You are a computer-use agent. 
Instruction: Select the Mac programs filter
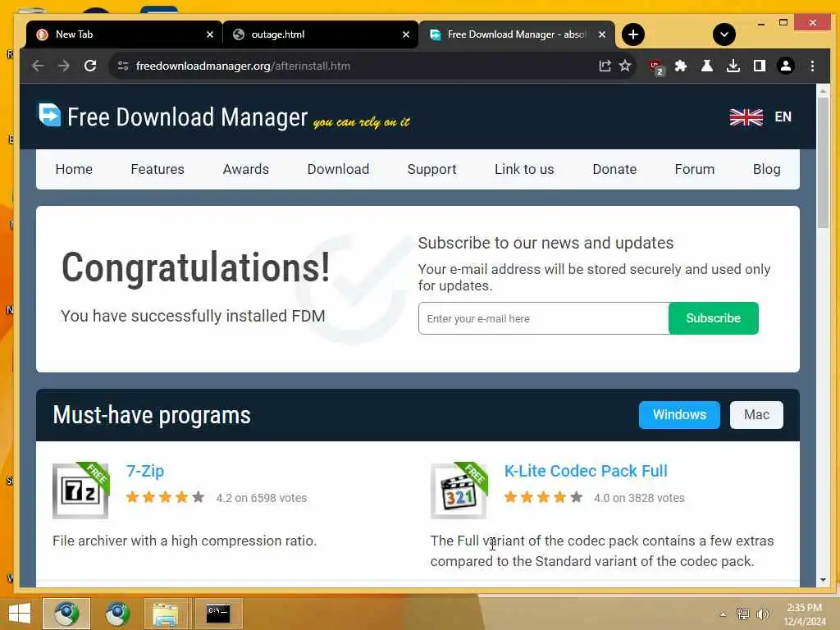756,414
